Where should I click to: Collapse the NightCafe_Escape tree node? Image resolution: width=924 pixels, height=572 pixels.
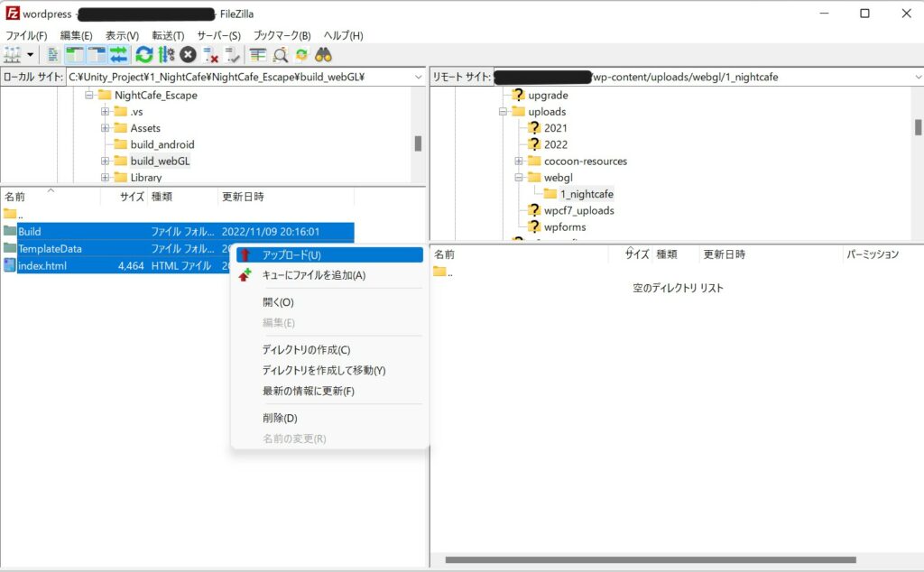pos(89,95)
